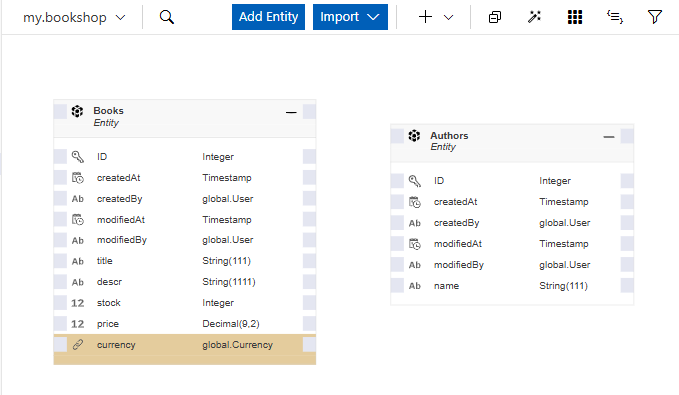Expand the chevron next to plus icon

[x=449, y=17]
